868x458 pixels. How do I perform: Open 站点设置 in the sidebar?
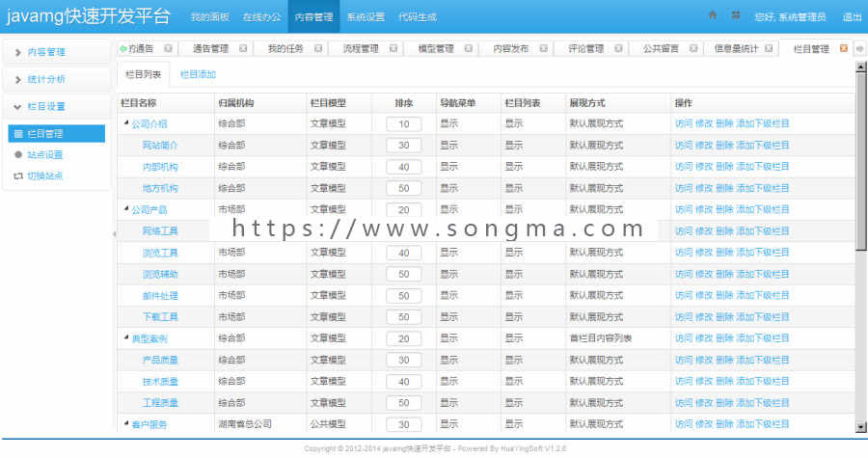coord(45,155)
